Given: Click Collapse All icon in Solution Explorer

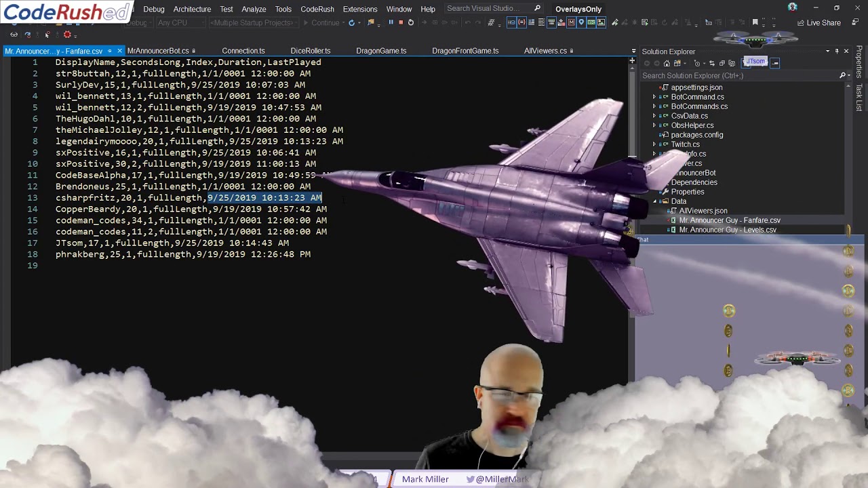Looking at the screenshot, I should (722, 63).
